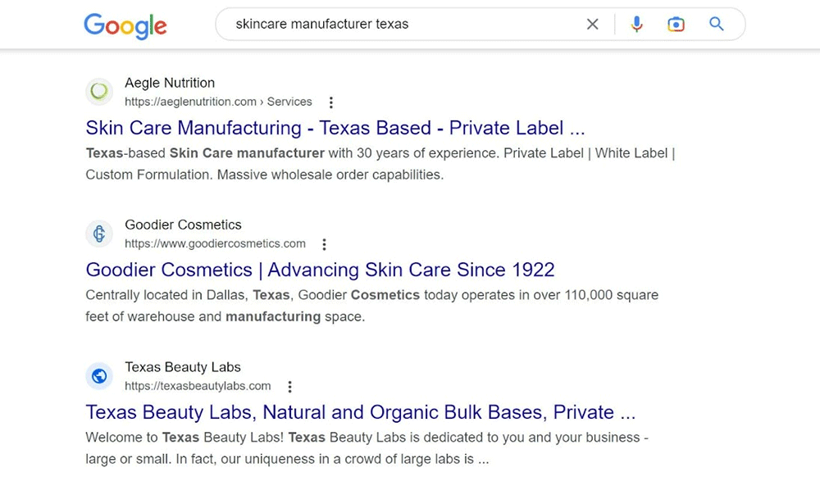Viewport: 820px width, 504px height.
Task: Click the texasbeautylabs.com URL text
Action: click(198, 386)
